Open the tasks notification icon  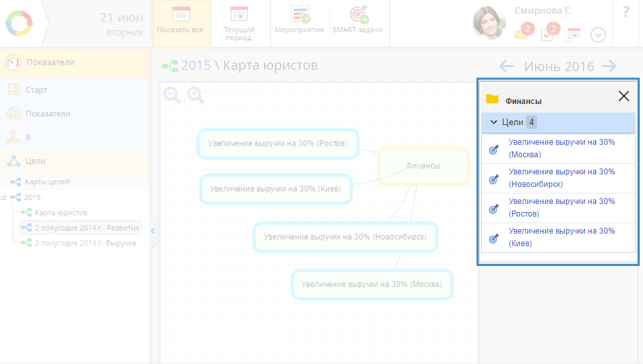pos(548,34)
